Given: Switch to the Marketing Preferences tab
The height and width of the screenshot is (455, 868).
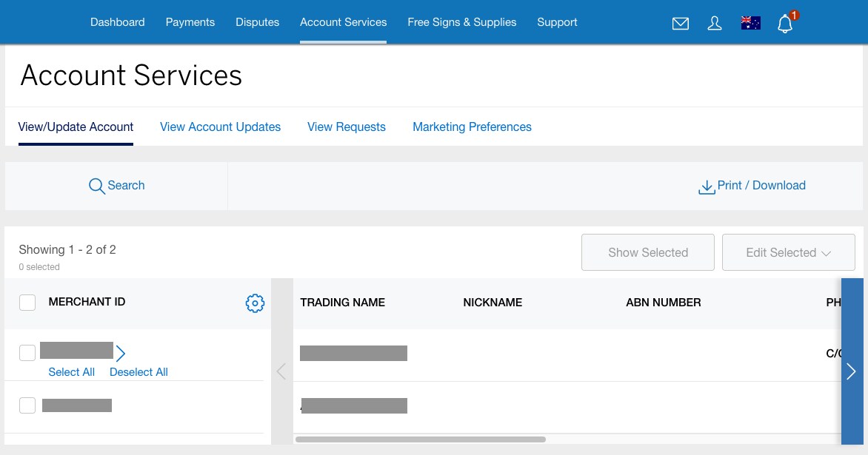Looking at the screenshot, I should (473, 127).
